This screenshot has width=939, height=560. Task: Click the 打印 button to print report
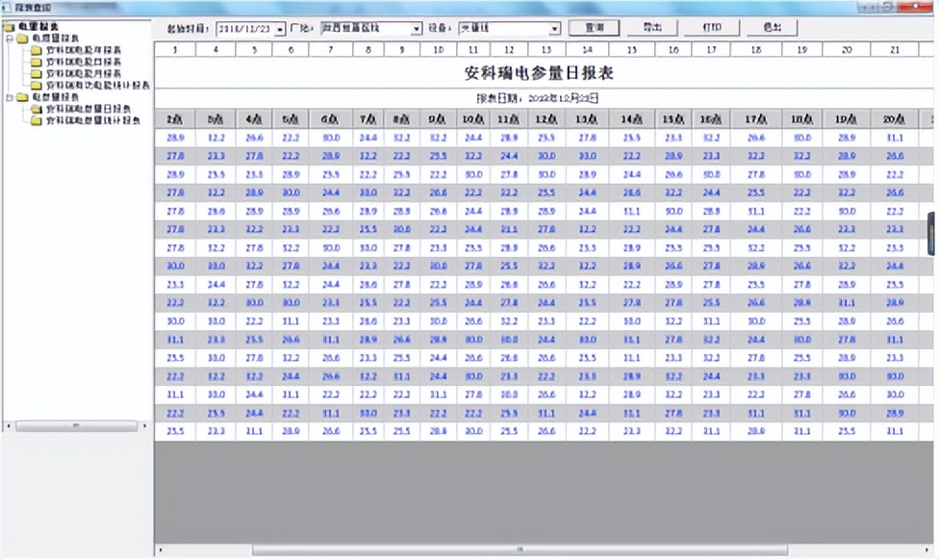coord(713,27)
